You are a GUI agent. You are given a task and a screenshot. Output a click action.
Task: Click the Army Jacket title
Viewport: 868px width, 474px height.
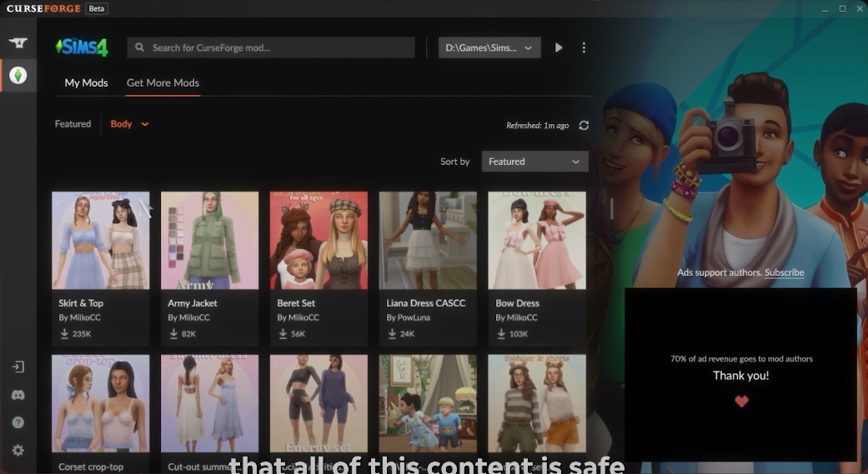coord(193,303)
